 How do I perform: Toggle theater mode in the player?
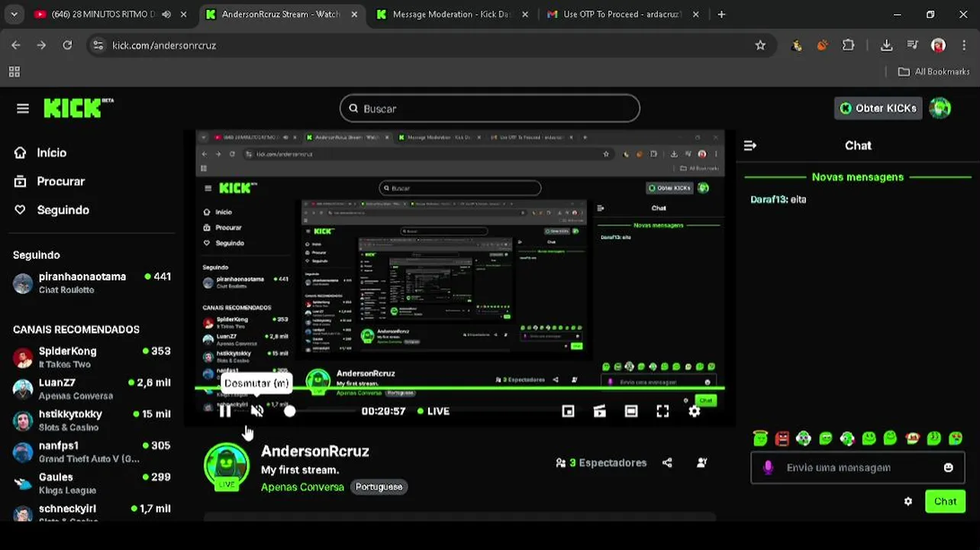[x=631, y=411]
